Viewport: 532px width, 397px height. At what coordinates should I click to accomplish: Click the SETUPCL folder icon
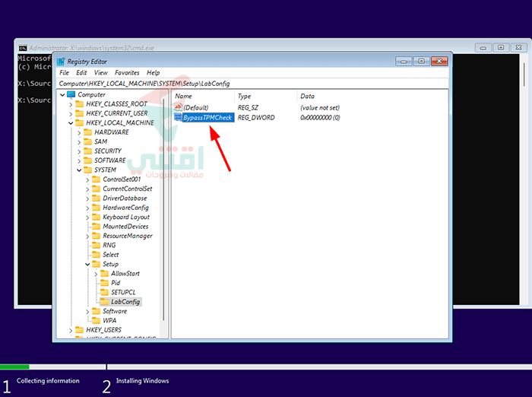pyautogui.click(x=105, y=292)
